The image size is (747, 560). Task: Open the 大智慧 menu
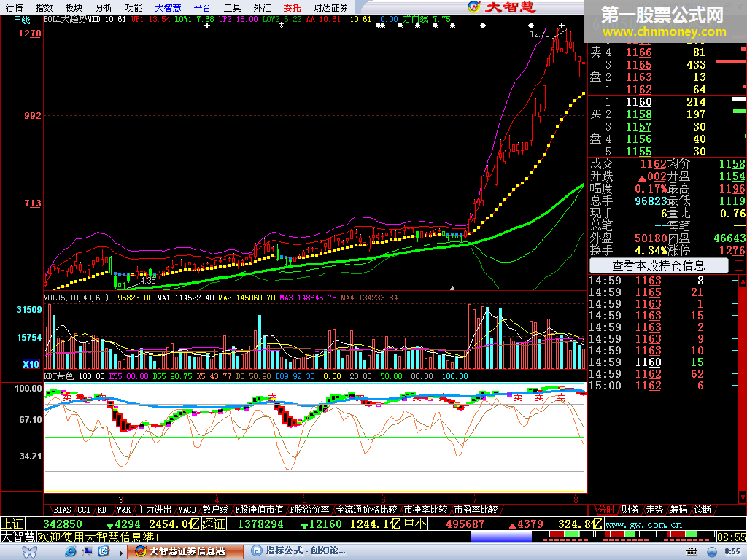tap(169, 7)
